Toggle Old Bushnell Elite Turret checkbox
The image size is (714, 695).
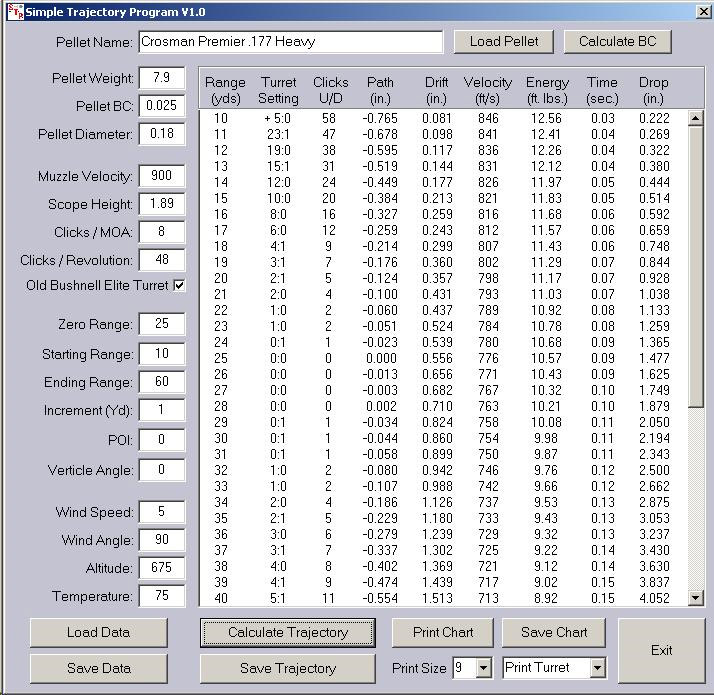coord(179,286)
